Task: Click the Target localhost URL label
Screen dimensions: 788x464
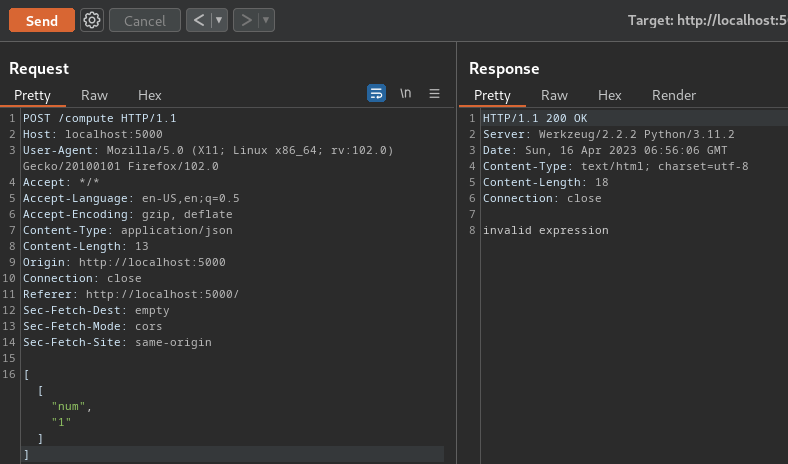Action: click(x=708, y=21)
